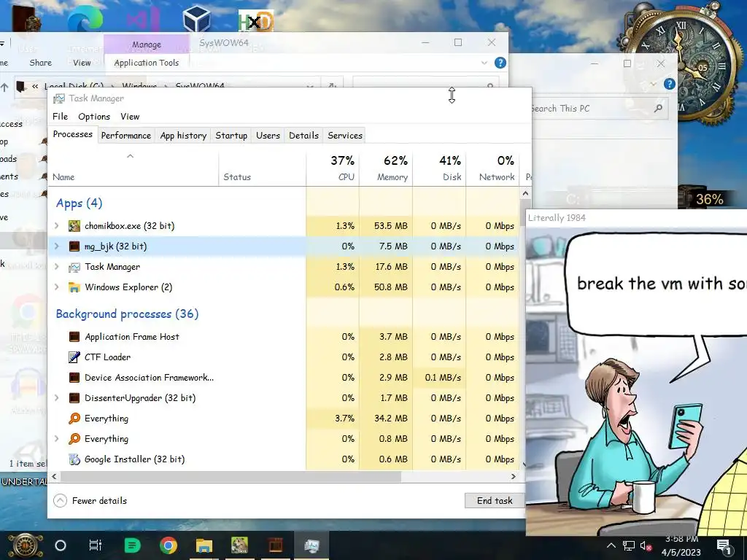This screenshot has height=560, width=747.
Task: Click the network tray icon
Action: coord(628,546)
